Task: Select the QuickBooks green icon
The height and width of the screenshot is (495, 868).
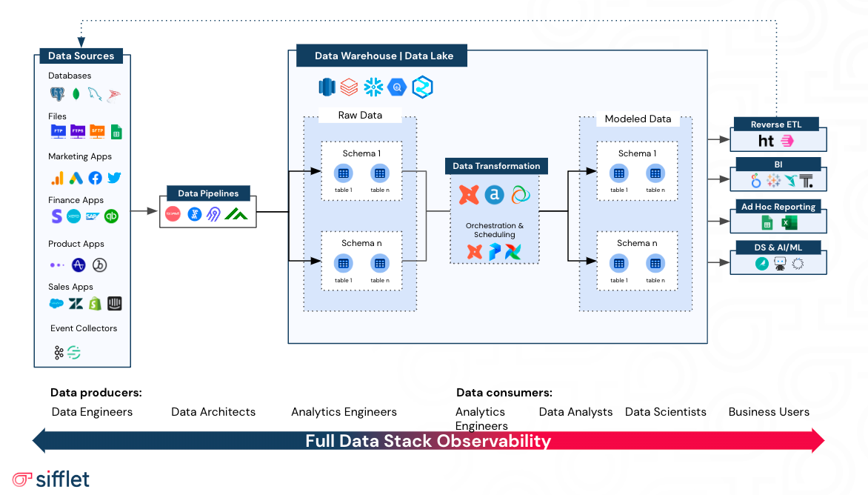Action: click(111, 216)
